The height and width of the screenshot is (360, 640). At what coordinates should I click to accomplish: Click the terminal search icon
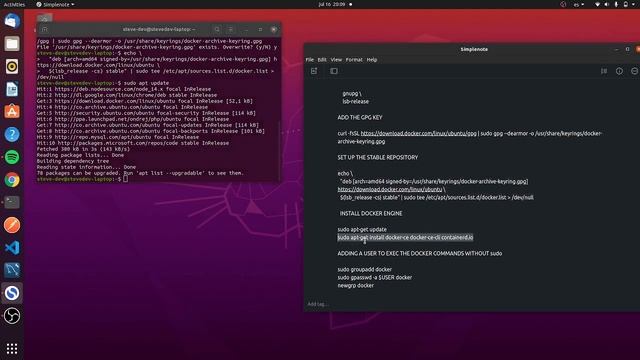pyautogui.click(x=217, y=29)
